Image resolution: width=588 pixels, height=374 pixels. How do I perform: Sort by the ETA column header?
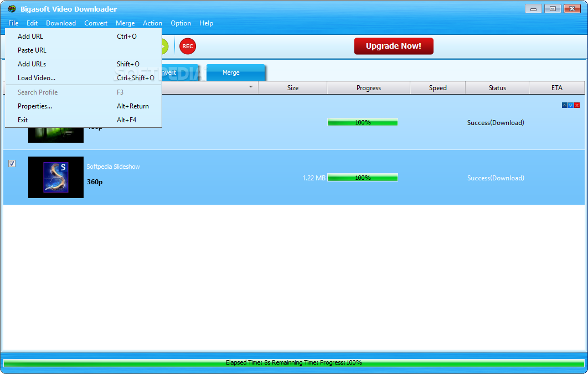tap(557, 88)
